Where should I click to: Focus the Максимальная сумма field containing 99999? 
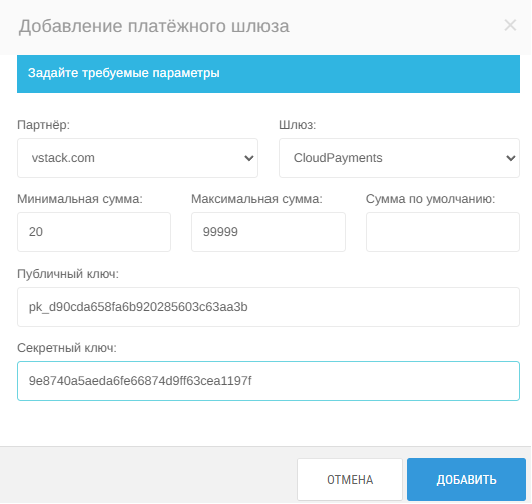click(268, 232)
